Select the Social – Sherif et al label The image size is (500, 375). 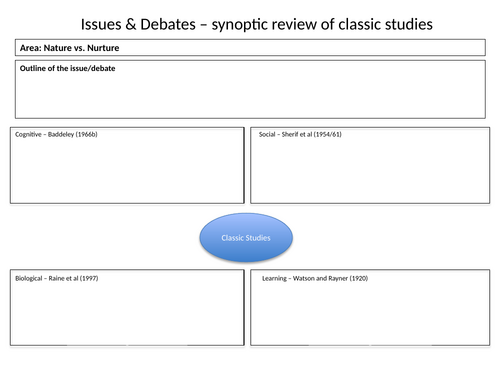point(300,134)
